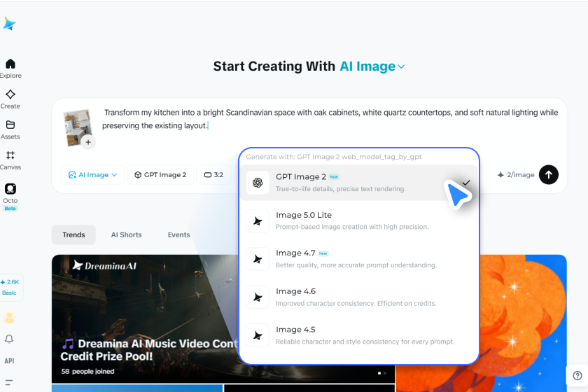Open the API link in the sidebar

point(9,361)
